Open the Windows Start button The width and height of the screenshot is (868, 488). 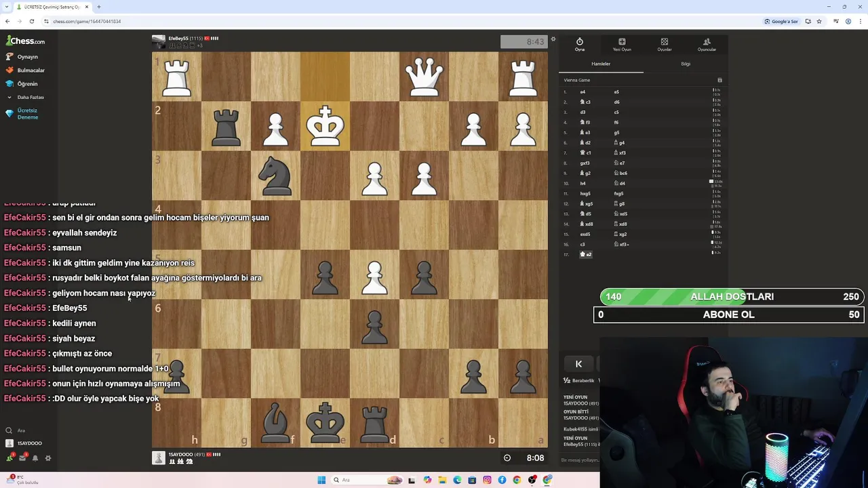[x=321, y=480]
